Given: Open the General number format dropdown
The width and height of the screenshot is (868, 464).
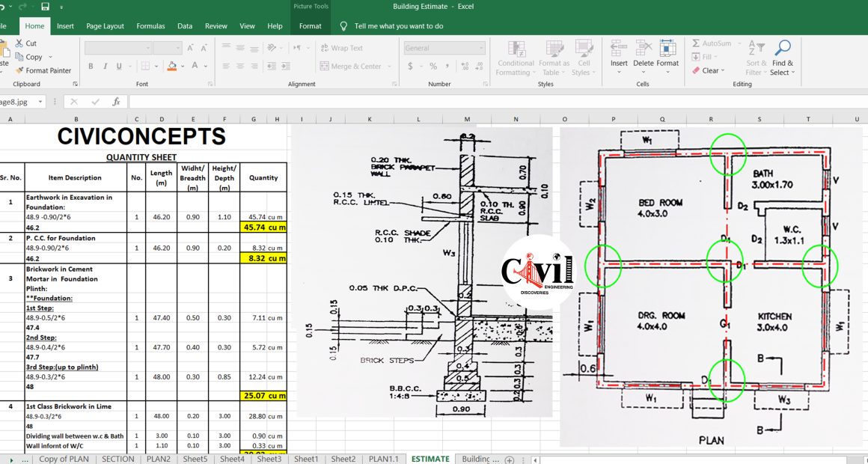Looking at the screenshot, I should [x=482, y=48].
